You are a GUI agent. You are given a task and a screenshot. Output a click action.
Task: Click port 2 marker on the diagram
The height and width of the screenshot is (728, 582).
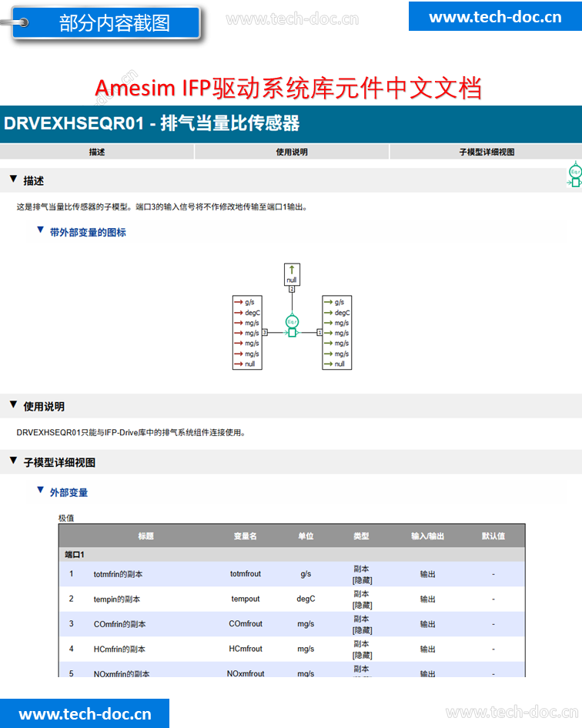(x=292, y=289)
